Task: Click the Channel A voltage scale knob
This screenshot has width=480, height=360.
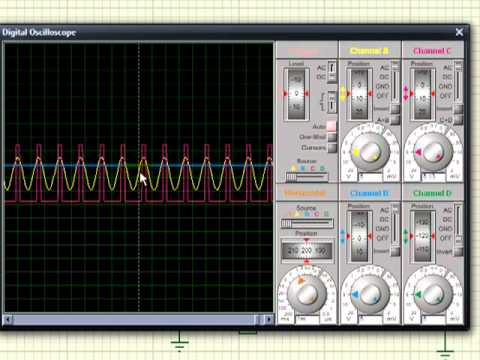Action: coord(370,152)
